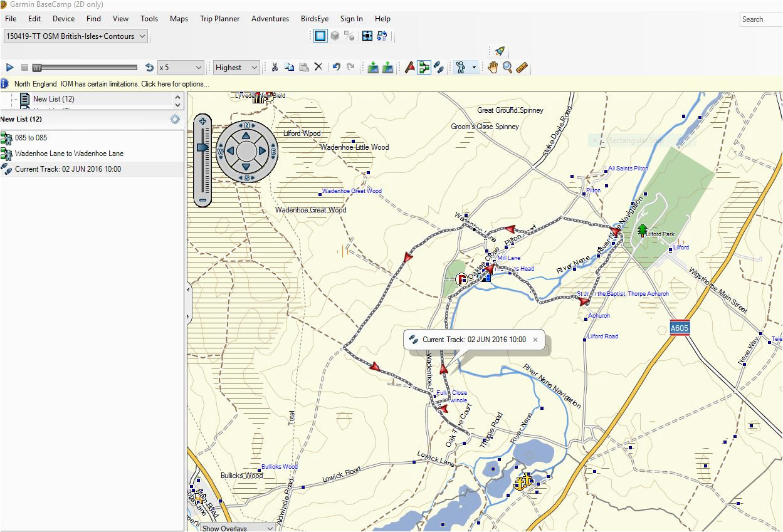The image size is (783, 532).
Task: Open the x 5 playback speed dropdown
Action: click(x=181, y=67)
